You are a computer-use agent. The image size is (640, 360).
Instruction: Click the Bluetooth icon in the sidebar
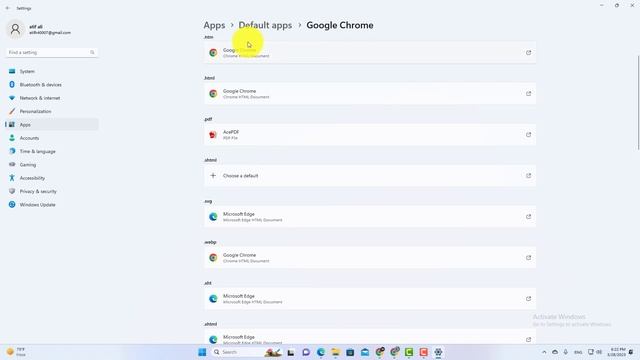[12, 84]
